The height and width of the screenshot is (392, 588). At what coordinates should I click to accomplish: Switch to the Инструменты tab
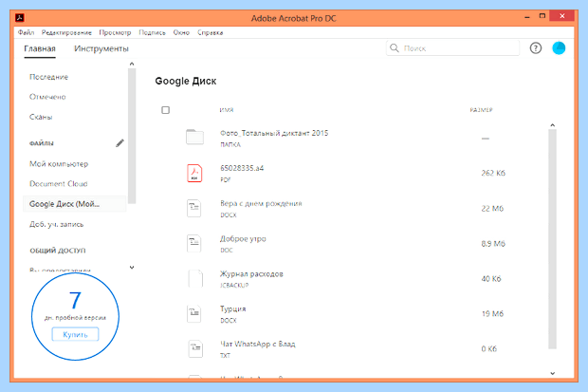(x=101, y=48)
